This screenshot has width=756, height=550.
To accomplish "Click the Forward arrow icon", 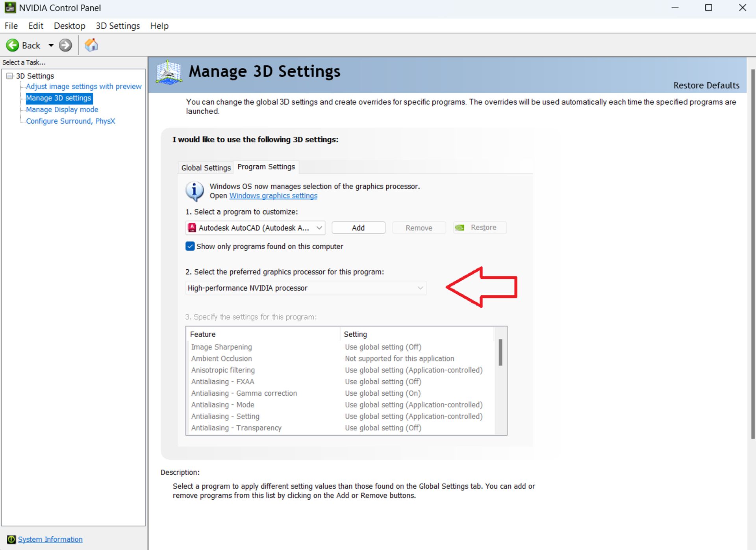I will click(65, 45).
